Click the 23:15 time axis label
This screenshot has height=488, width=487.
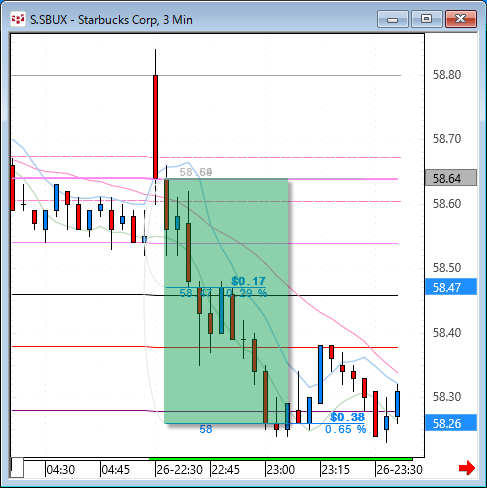(x=336, y=470)
